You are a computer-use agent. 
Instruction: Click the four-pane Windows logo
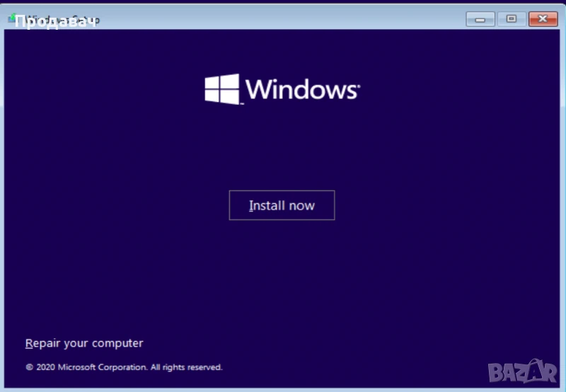222,90
